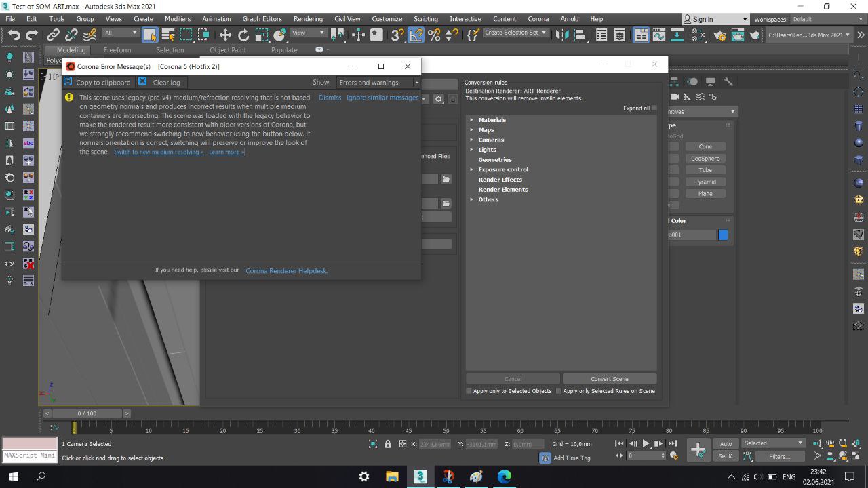Open the Rendering menu

coord(308,19)
